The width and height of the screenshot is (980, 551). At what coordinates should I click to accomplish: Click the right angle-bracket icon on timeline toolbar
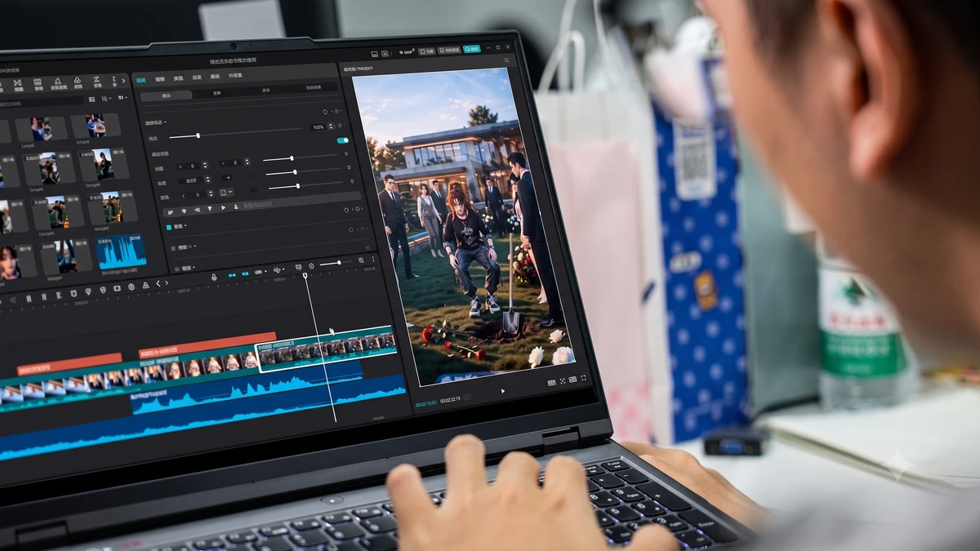coord(166,283)
